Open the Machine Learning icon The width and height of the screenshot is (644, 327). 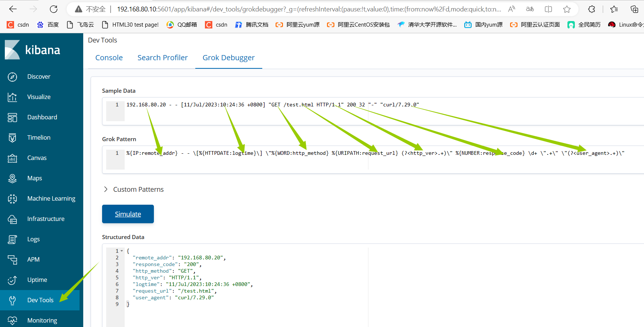pyautogui.click(x=12, y=199)
